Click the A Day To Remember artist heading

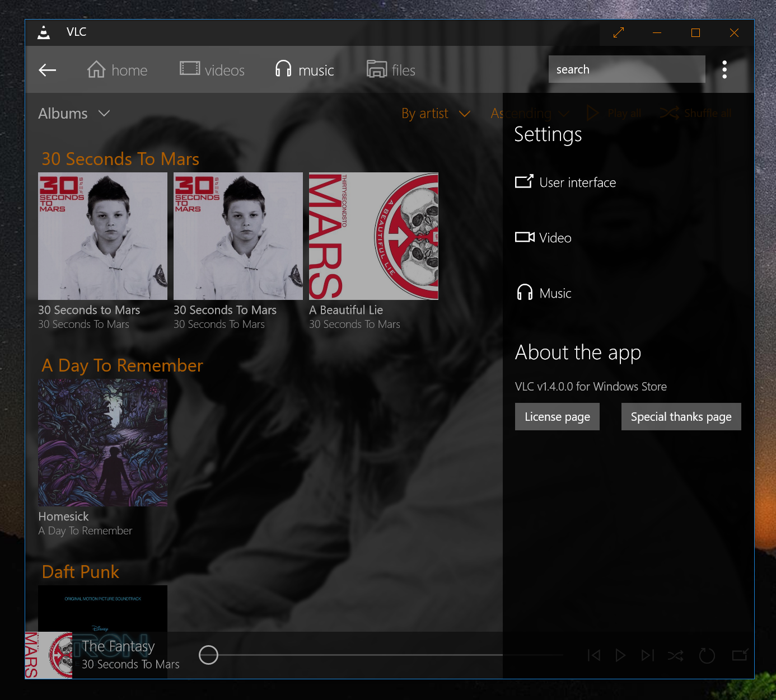122,365
